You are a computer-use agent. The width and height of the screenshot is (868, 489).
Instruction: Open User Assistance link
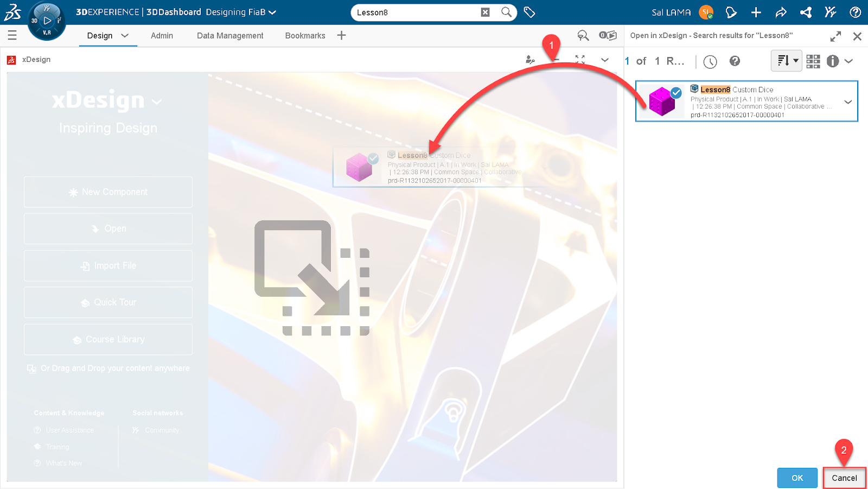[69, 430]
